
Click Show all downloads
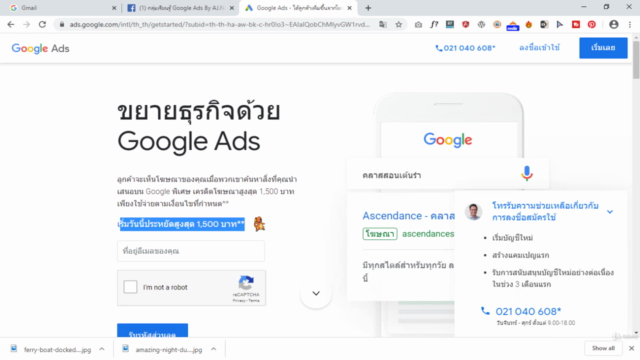[603, 348]
